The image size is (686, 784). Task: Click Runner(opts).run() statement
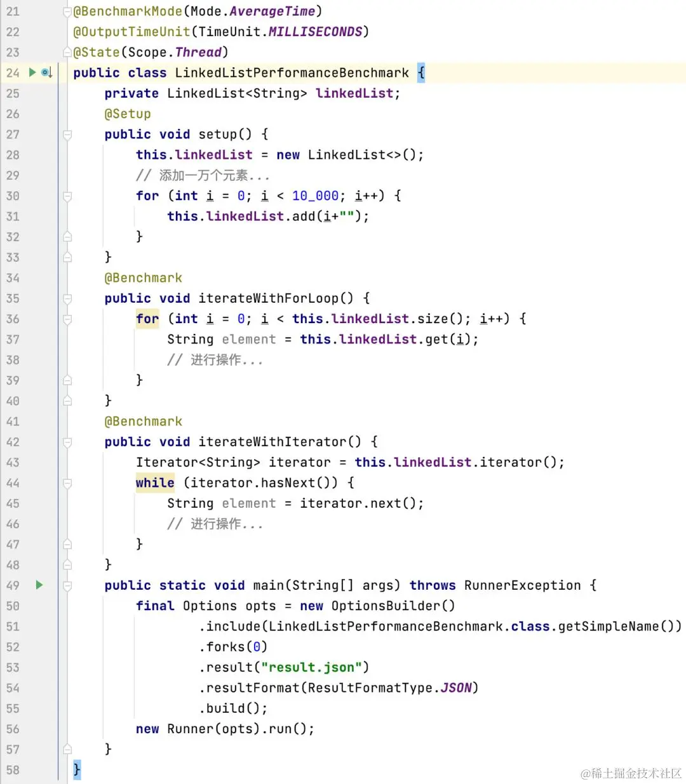point(225,729)
